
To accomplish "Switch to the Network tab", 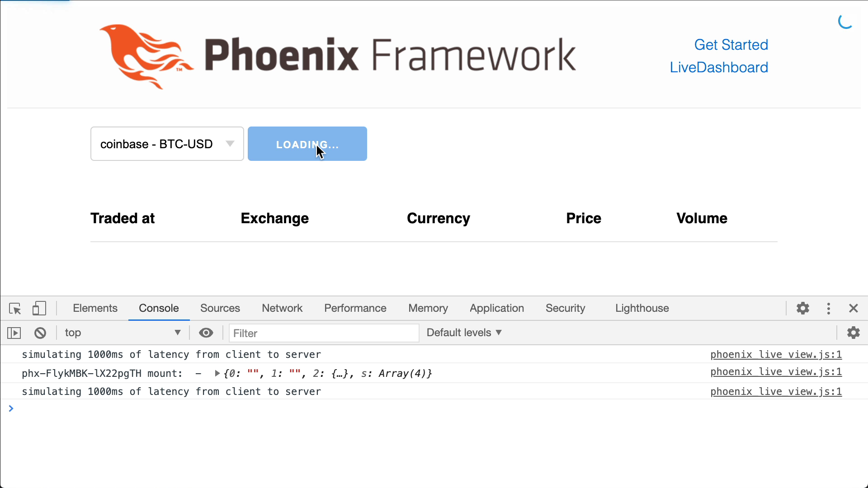I will click(282, 308).
